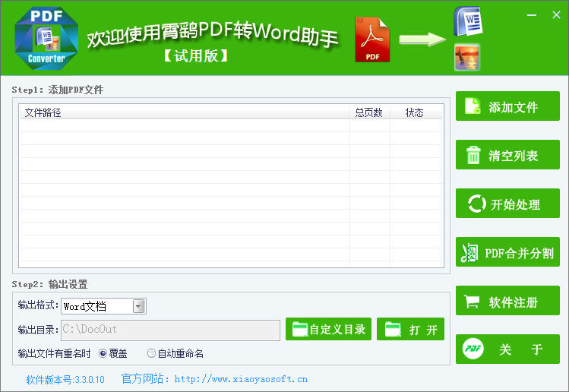Click the 文件路径 column header
This screenshot has width=569, height=392.
click(x=185, y=112)
